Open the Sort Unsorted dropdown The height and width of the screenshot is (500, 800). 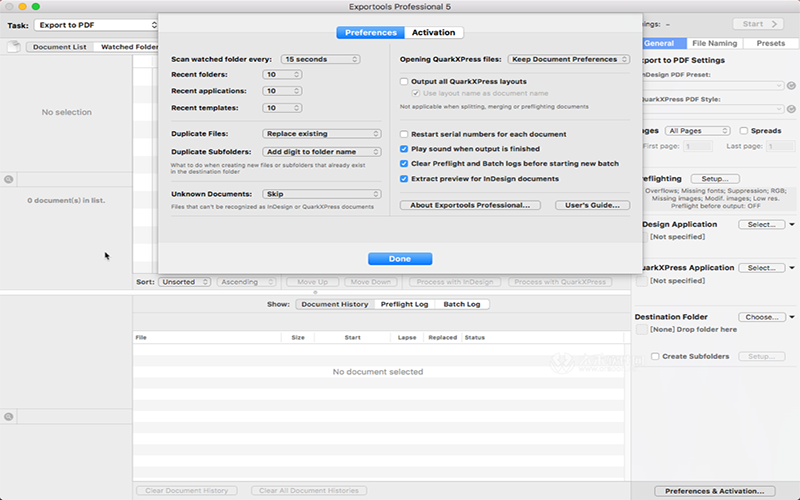click(x=184, y=282)
